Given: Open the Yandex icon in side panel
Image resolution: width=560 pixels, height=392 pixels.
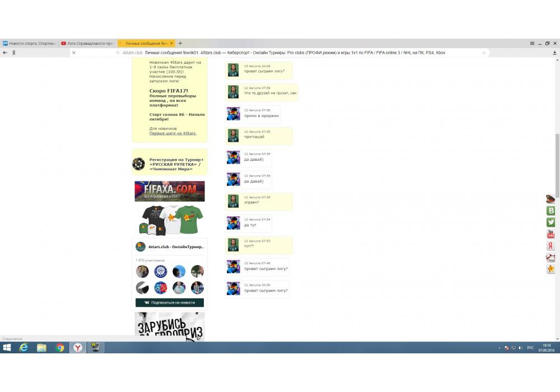Looking at the screenshot, I should [x=550, y=246].
